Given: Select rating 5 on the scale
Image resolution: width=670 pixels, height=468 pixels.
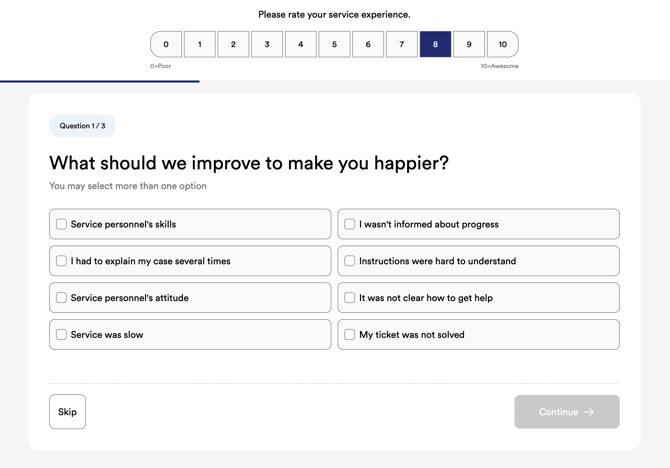Looking at the screenshot, I should point(334,44).
